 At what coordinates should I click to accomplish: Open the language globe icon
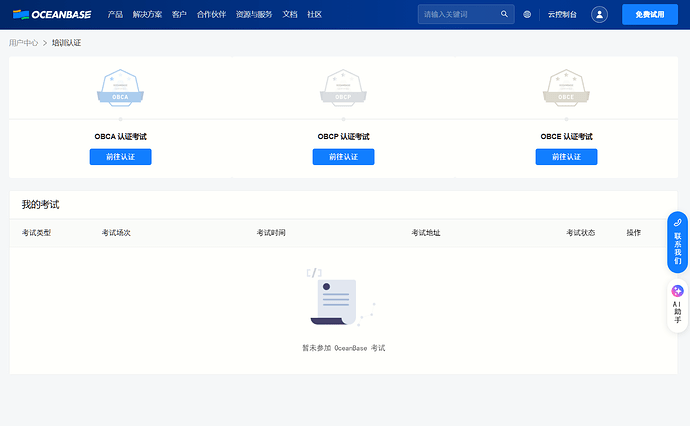527,15
